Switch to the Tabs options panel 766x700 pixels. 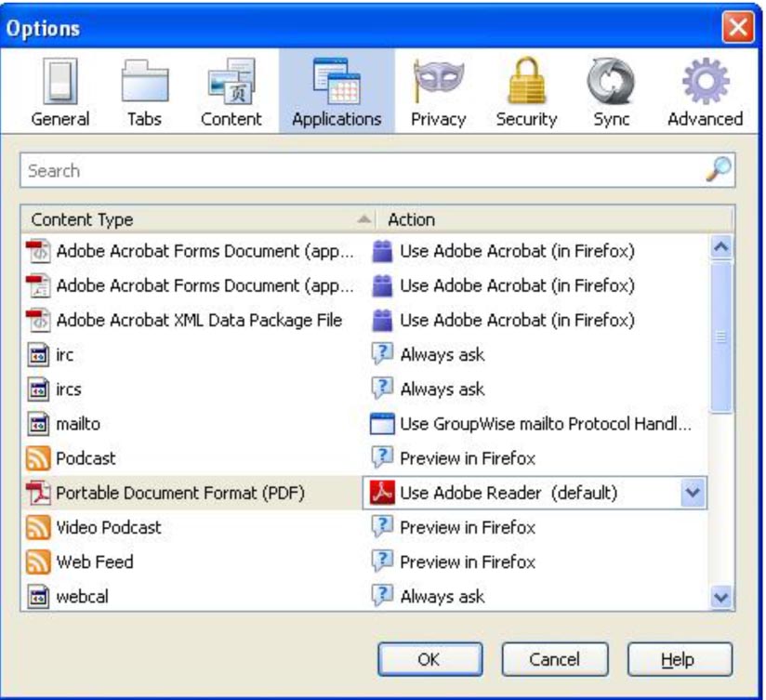144,92
